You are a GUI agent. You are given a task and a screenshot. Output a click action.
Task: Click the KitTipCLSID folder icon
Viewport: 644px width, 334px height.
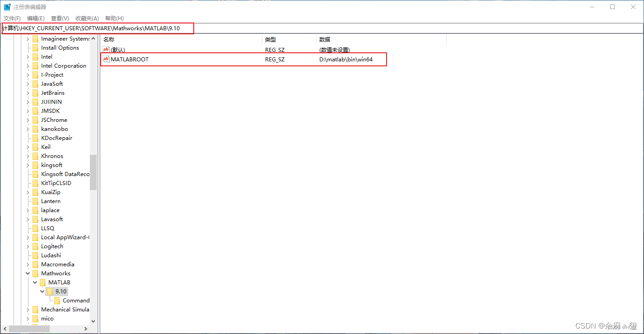coord(36,183)
